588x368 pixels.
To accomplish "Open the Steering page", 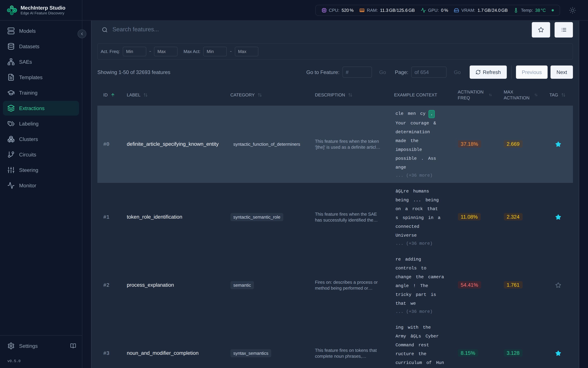I will pyautogui.click(x=41, y=170).
